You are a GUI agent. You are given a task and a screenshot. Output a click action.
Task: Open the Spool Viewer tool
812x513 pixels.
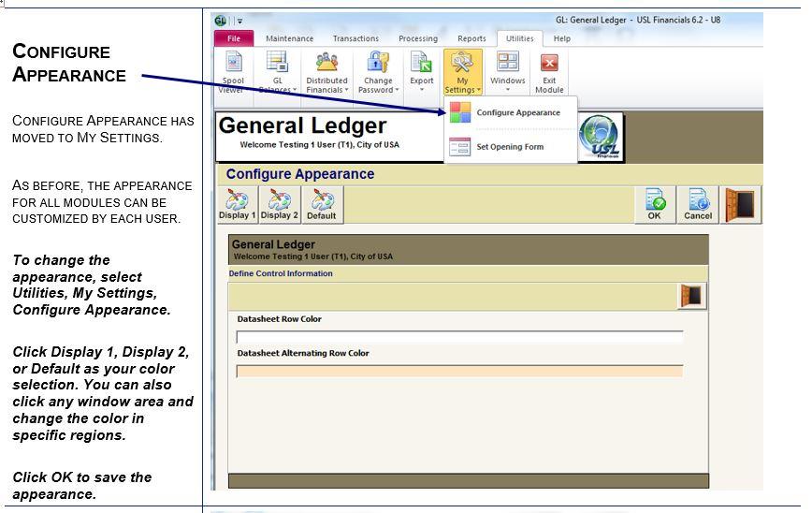pyautogui.click(x=233, y=72)
